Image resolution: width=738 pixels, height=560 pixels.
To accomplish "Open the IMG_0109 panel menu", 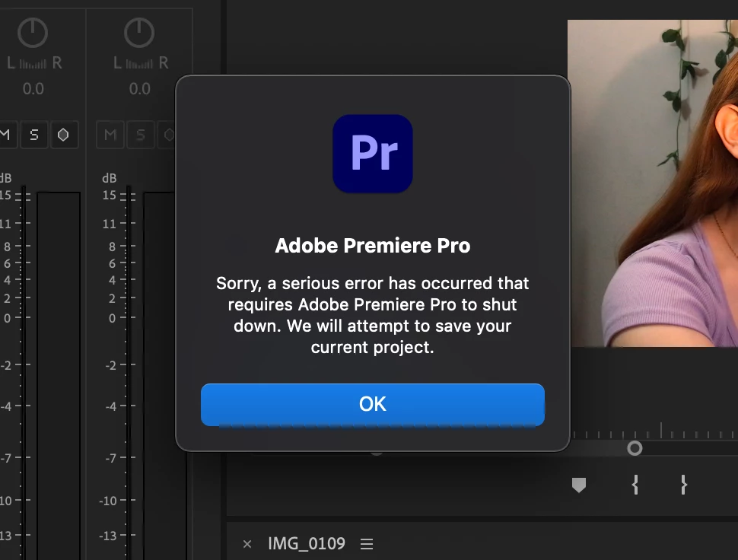I will click(367, 544).
